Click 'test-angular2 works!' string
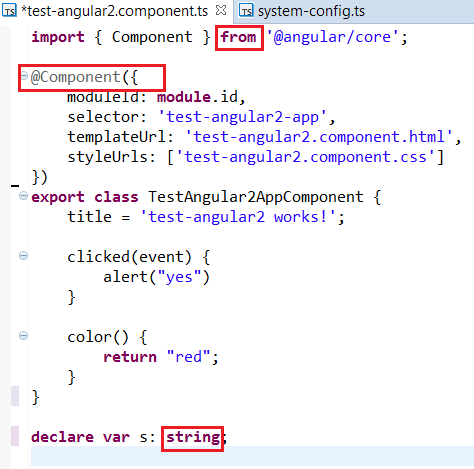The width and height of the screenshot is (474, 469). click(238, 217)
